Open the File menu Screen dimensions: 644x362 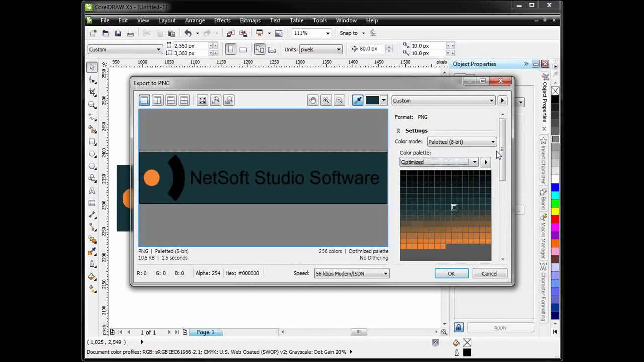(x=105, y=20)
